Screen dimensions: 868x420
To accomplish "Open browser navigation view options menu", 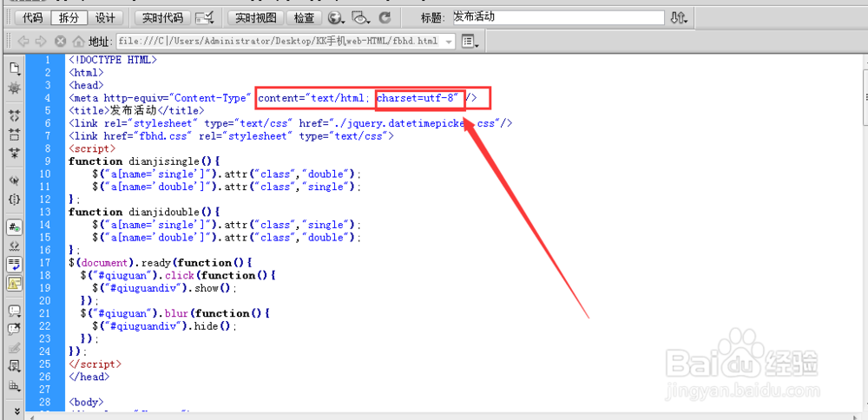I will 470,42.
